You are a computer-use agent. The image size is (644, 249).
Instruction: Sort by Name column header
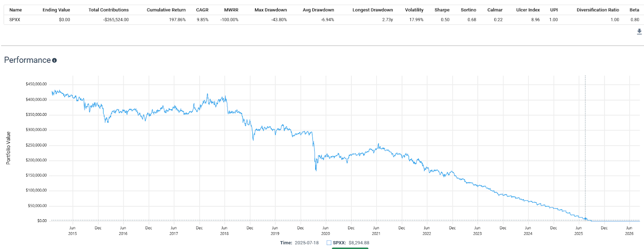tap(16, 10)
